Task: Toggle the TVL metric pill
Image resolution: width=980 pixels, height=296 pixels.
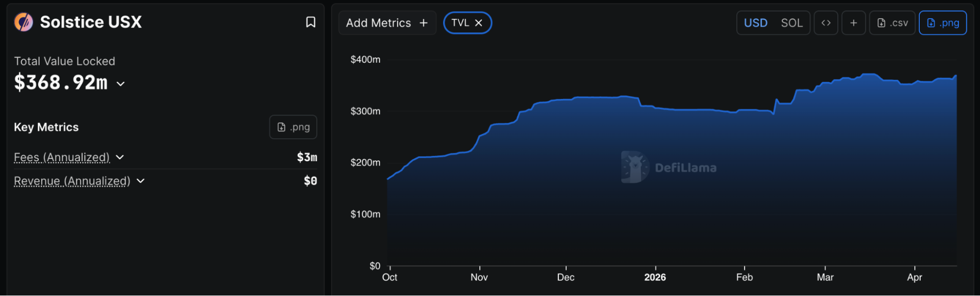Action: 460,23
